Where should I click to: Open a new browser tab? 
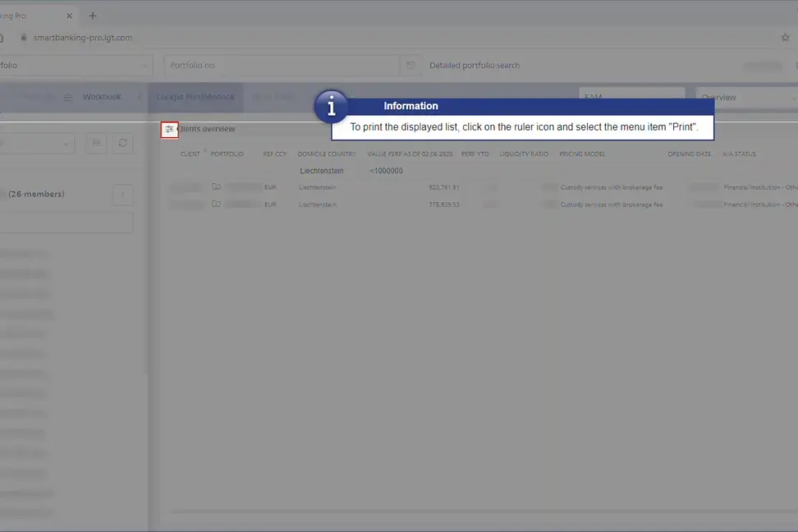(93, 16)
